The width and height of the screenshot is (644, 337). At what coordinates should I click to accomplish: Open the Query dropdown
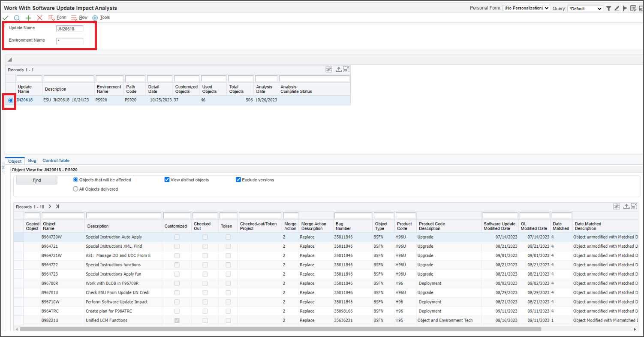point(585,9)
